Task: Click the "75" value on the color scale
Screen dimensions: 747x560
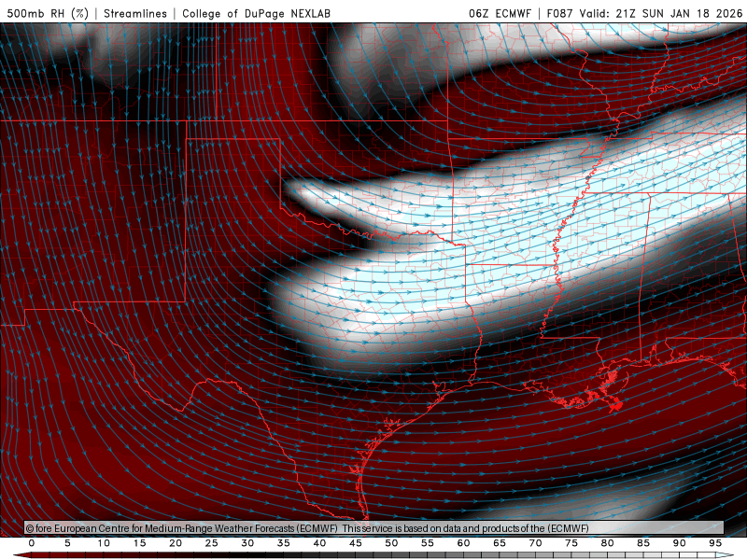Action: [571, 543]
